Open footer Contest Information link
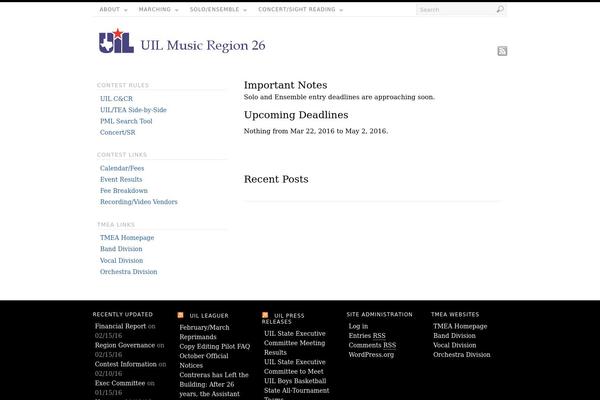This screenshot has width=600, height=400. coord(126,364)
